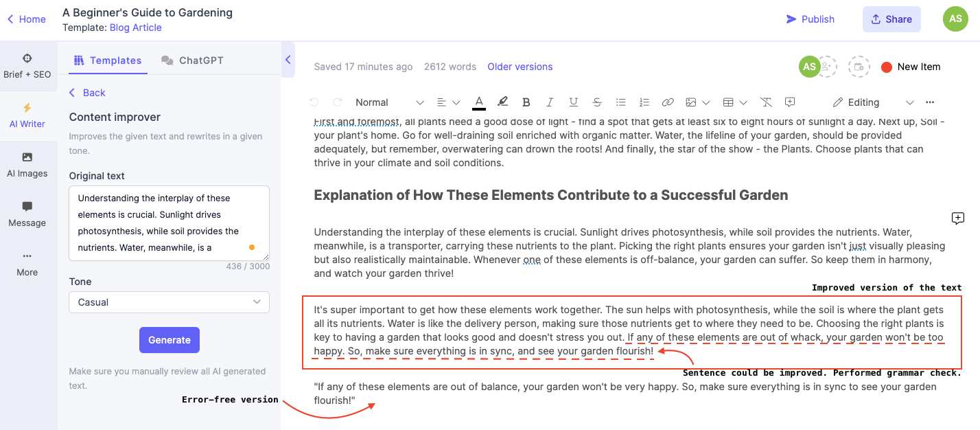Insert a hyperlink with the link icon
980x430 pixels.
pyautogui.click(x=668, y=102)
